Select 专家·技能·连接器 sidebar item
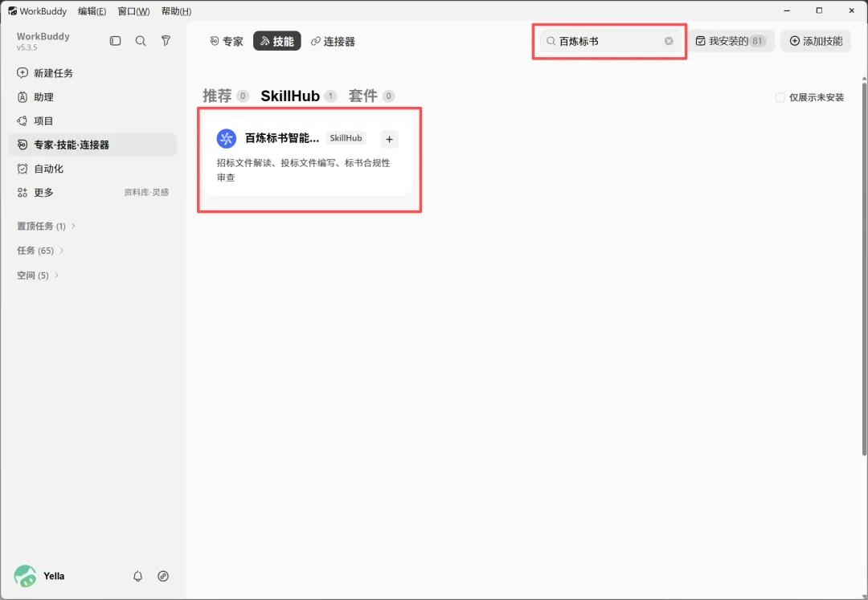The width and height of the screenshot is (868, 600). point(92,145)
